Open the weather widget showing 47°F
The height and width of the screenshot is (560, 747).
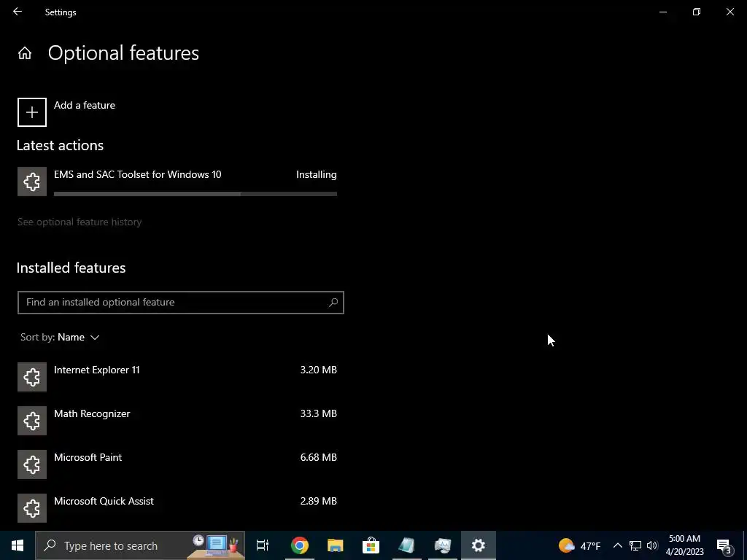(579, 545)
